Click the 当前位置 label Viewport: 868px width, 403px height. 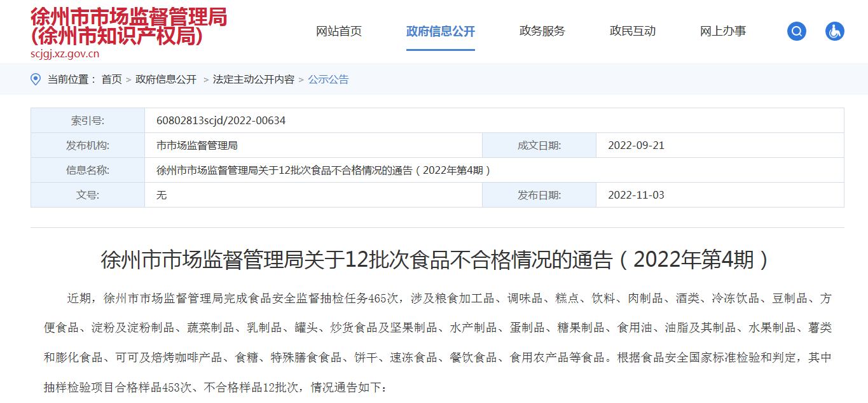point(71,80)
